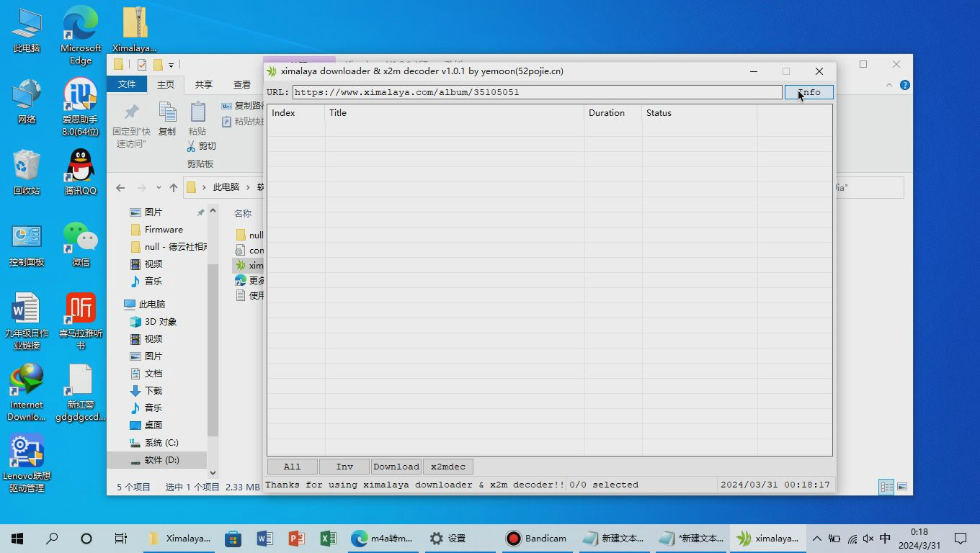Invert selection with the Inv button
The height and width of the screenshot is (553, 980).
point(344,467)
